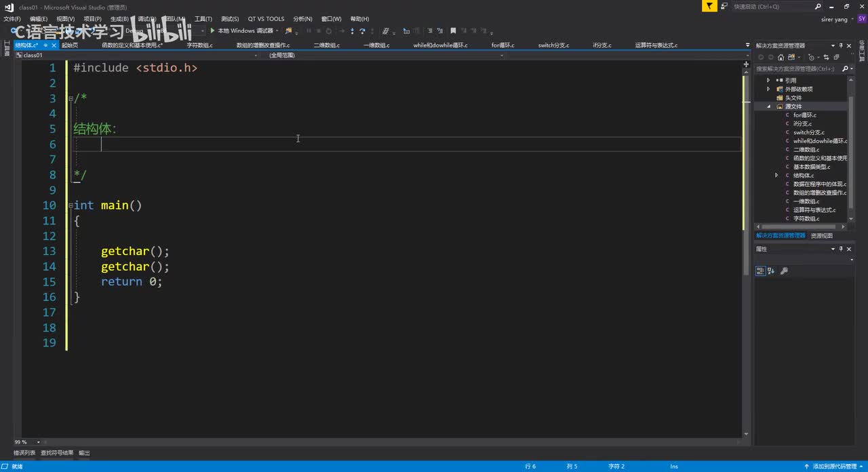
Task: Switch to the 起始页 tab
Action: point(69,45)
